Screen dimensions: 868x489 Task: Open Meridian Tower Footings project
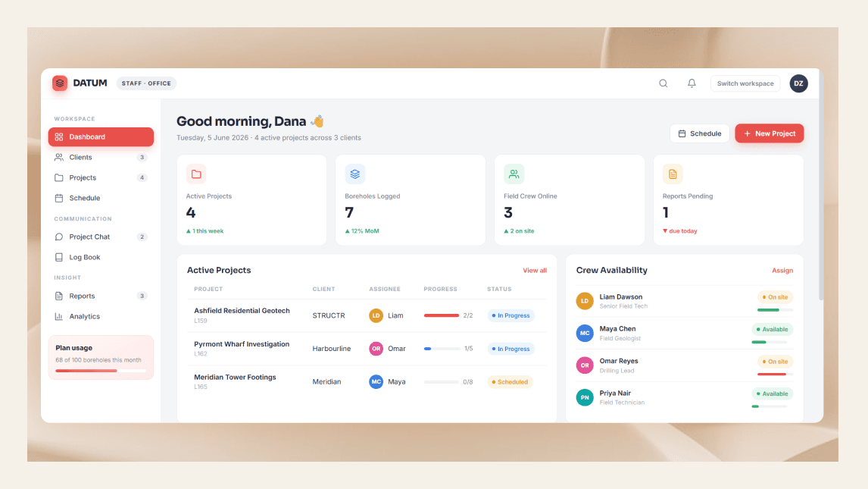pos(235,377)
